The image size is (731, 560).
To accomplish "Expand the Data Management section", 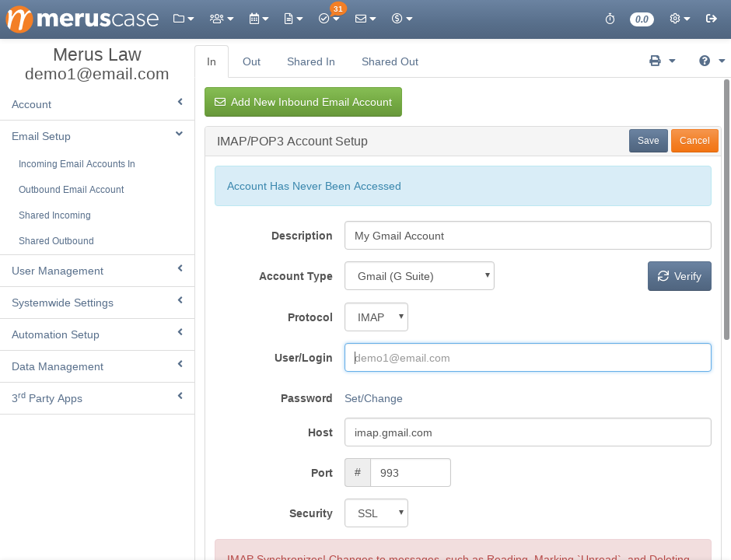I will pyautogui.click(x=97, y=366).
